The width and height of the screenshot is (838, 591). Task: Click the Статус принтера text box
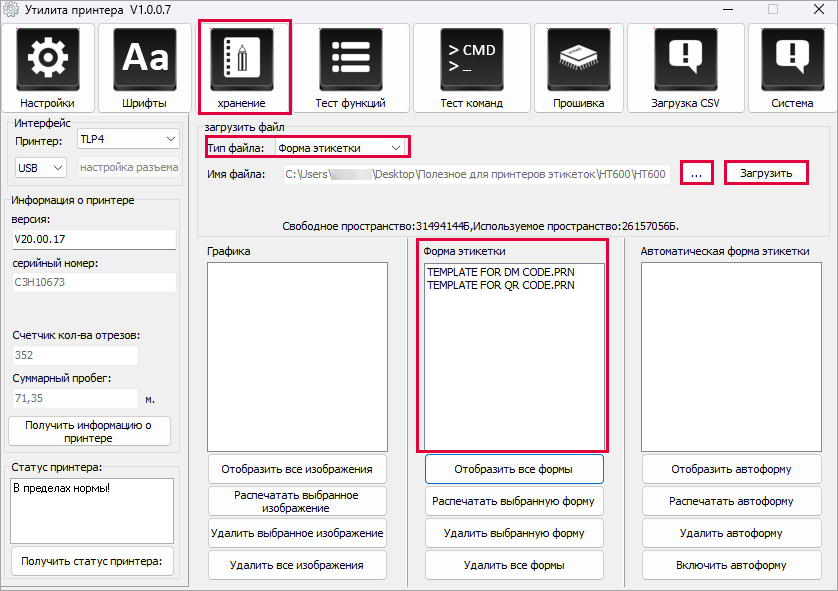92,511
